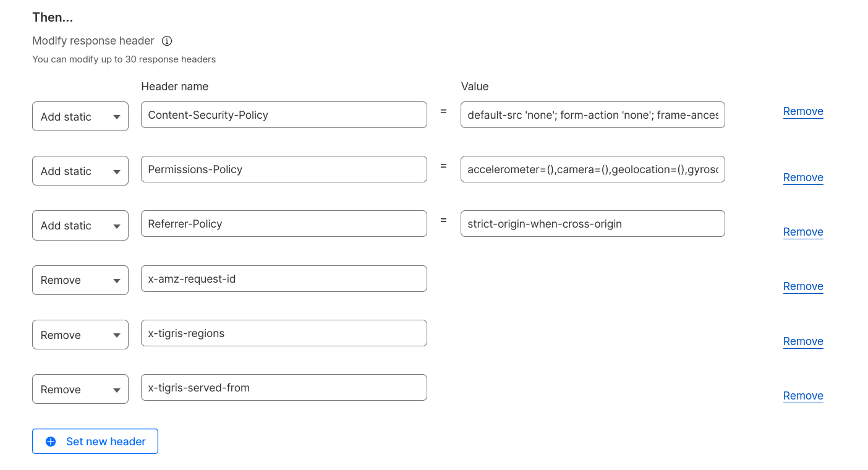Expand the Remove dropdown for x-tigris-served-from
This screenshot has height=470, width=868.
point(80,389)
